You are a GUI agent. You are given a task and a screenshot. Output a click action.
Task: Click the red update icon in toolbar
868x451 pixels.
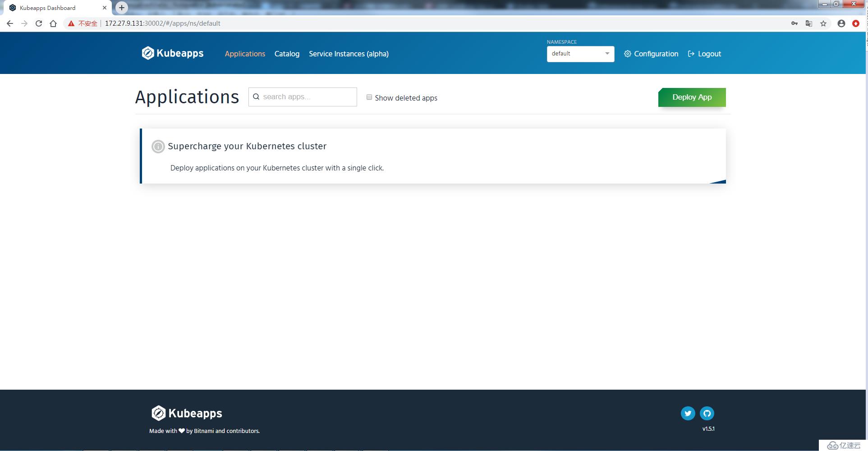(856, 23)
